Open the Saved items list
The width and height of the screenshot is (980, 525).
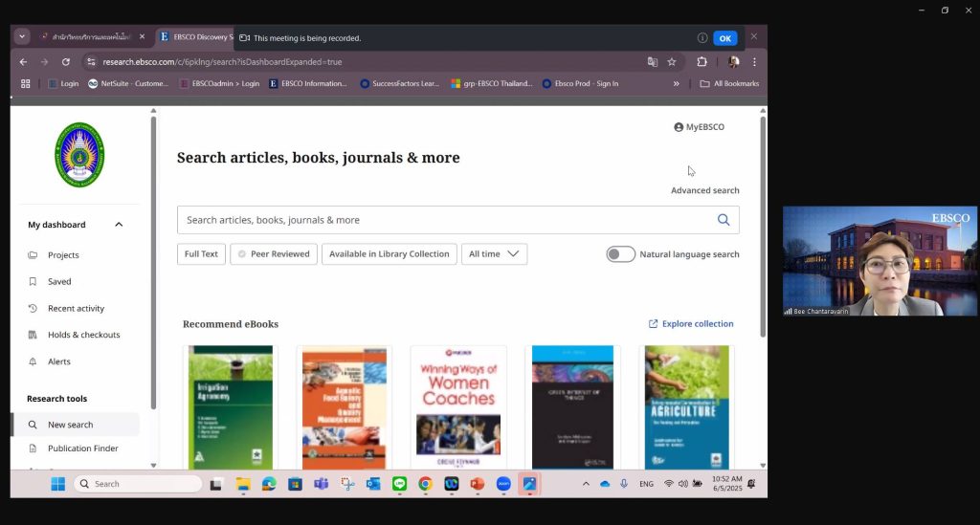point(59,281)
